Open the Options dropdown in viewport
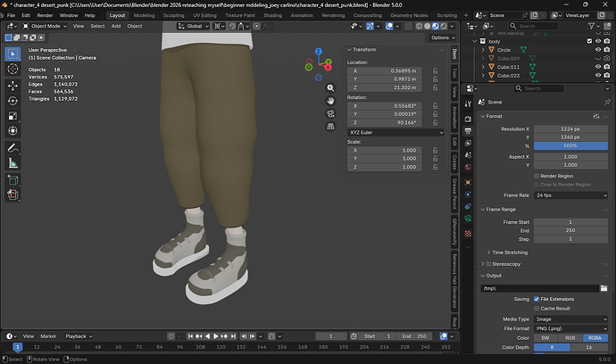616x364 pixels. [443, 37]
